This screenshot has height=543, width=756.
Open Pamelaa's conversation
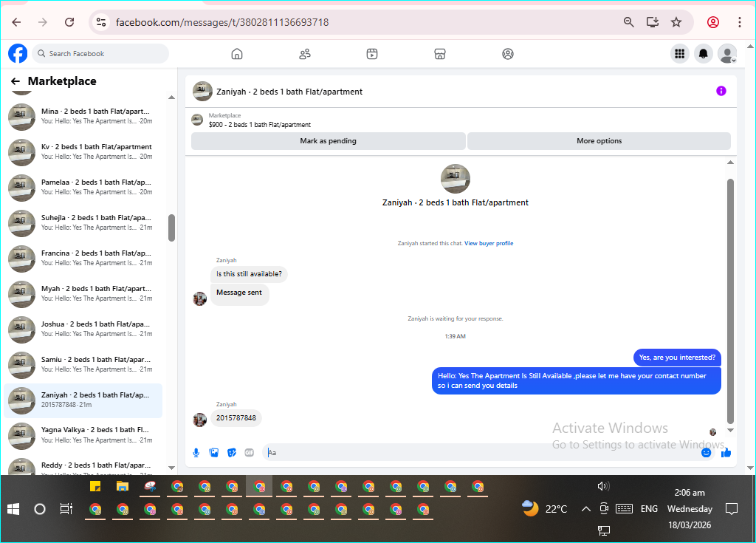pos(83,187)
